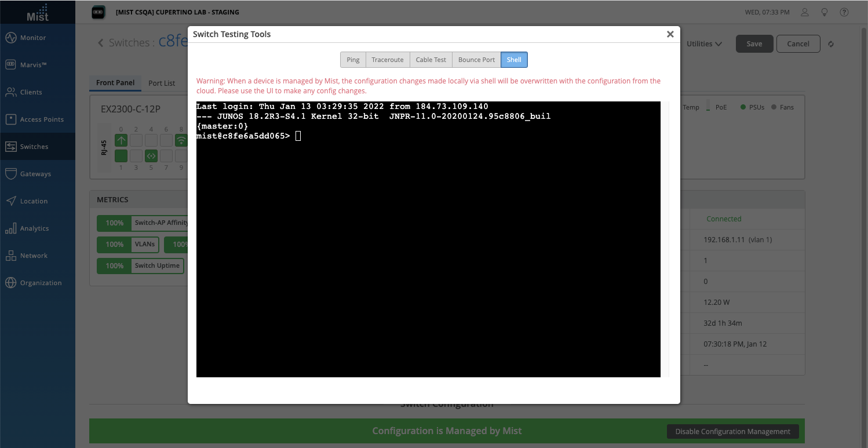Screen dimensions: 868x448
Task: Select empty port 6 on front panel
Action: coord(166,140)
